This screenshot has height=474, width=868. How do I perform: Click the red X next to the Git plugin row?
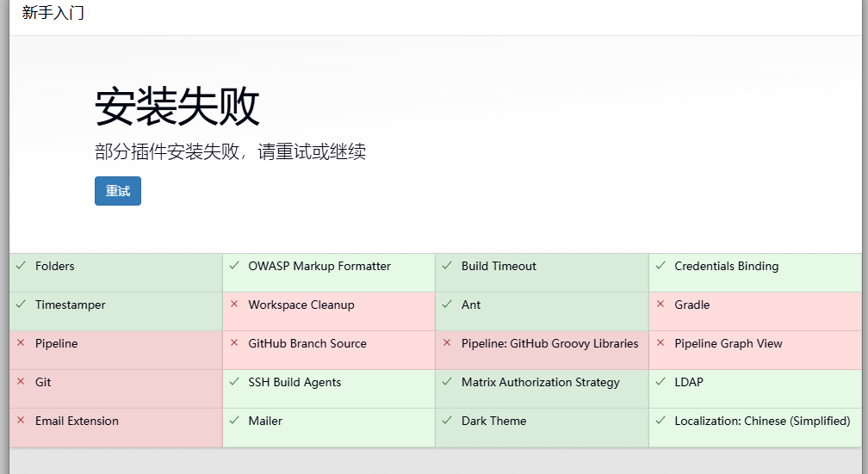click(x=21, y=381)
